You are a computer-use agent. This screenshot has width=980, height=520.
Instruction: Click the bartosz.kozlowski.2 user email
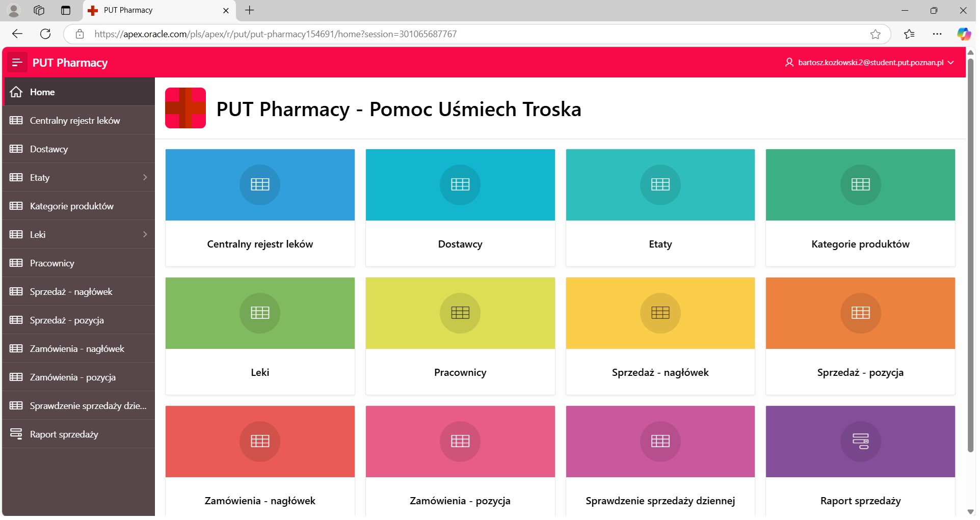click(871, 63)
